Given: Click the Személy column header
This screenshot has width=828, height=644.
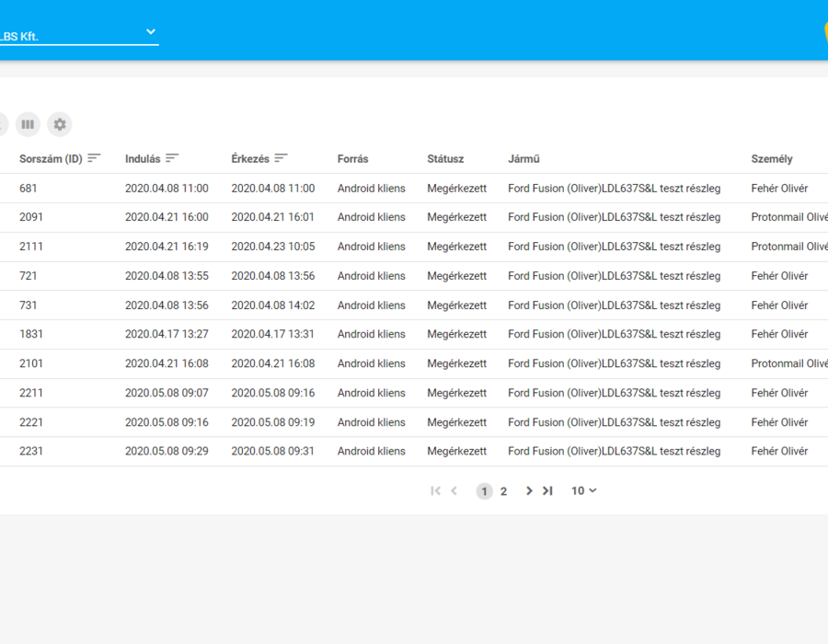Looking at the screenshot, I should tap(772, 159).
